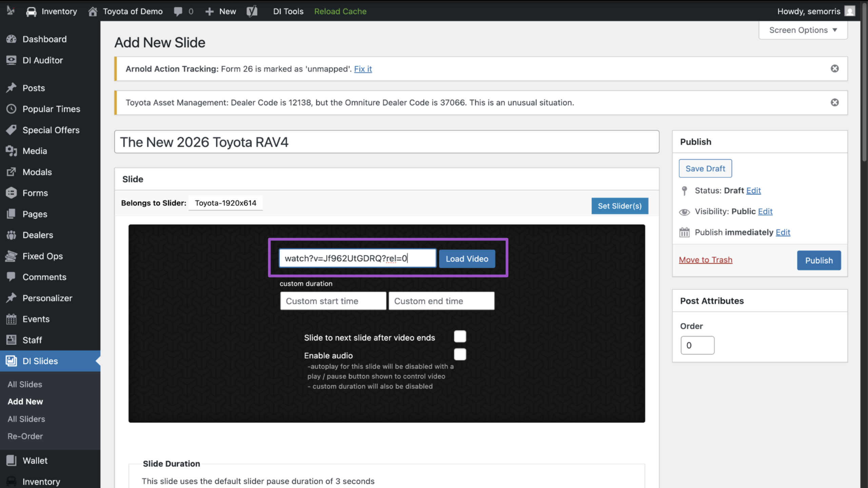This screenshot has height=488, width=868.
Task: Click the Fixed Ops sidebar icon
Action: [11, 256]
